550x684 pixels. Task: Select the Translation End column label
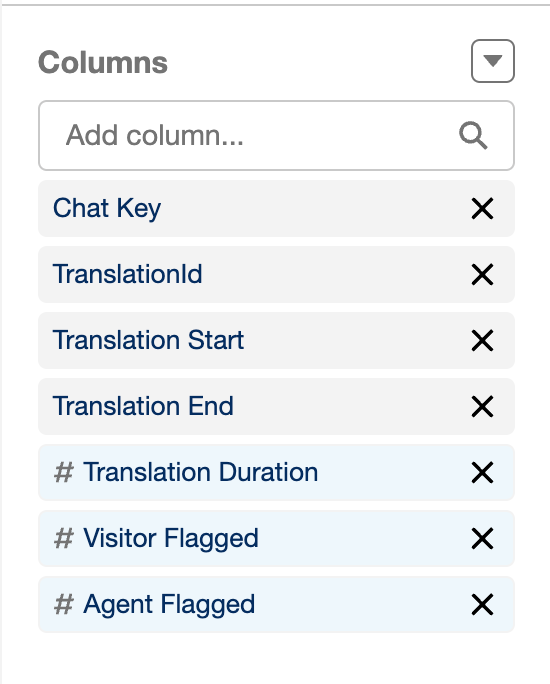pyautogui.click(x=143, y=406)
